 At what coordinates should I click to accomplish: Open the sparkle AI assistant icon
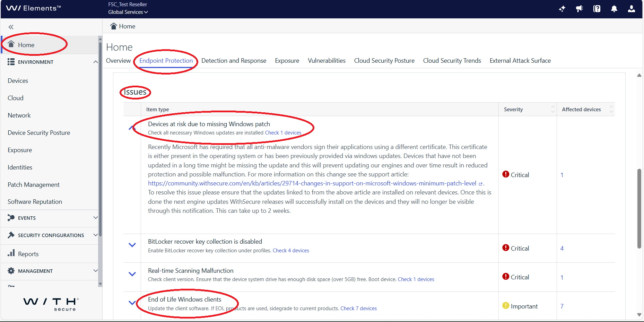(x=562, y=9)
